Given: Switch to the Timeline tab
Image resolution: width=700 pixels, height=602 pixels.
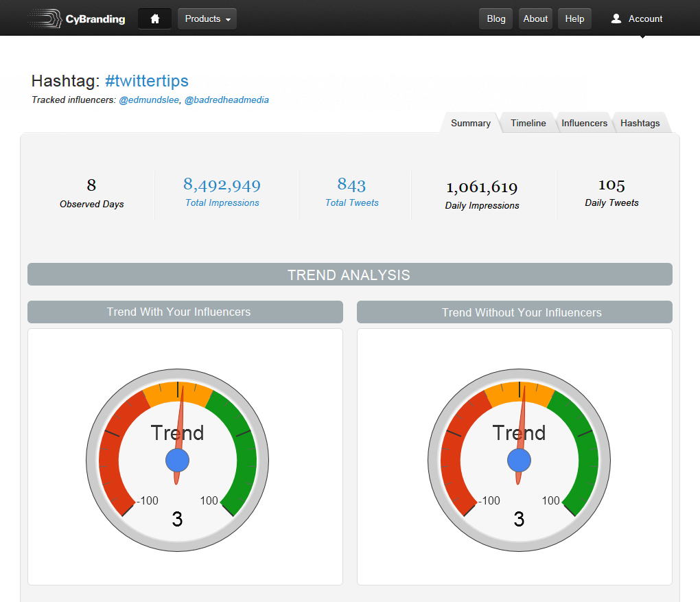Looking at the screenshot, I should pos(528,123).
